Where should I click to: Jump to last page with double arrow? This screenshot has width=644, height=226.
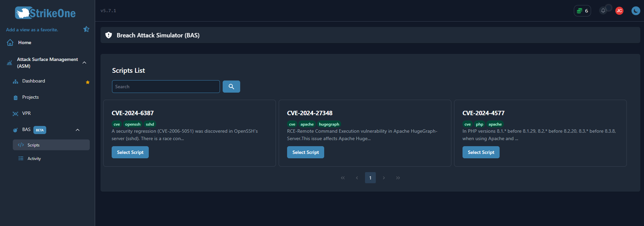click(398, 178)
